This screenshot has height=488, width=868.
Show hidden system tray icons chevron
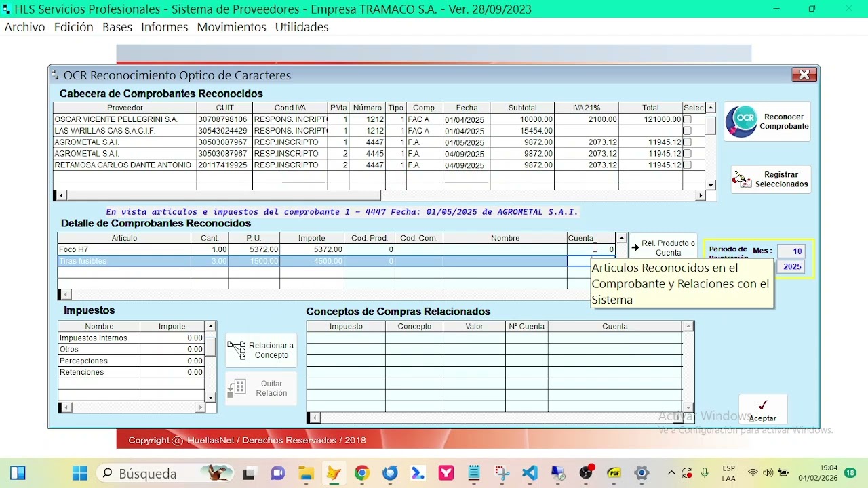[x=671, y=473]
